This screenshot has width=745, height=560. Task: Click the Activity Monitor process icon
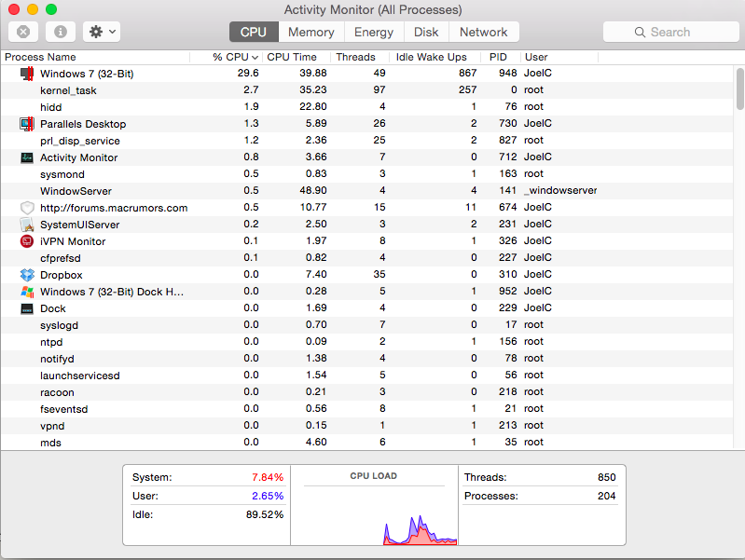click(x=27, y=157)
